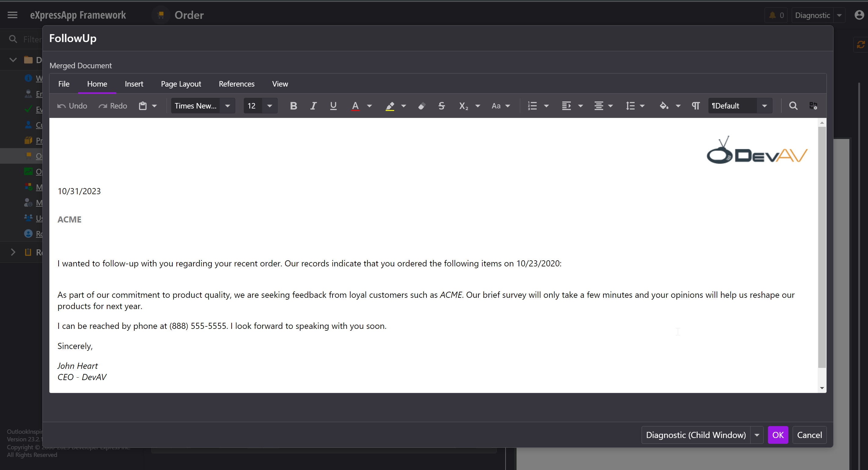Click the line spacing icon
Viewport: 868px width, 470px height.
point(630,106)
